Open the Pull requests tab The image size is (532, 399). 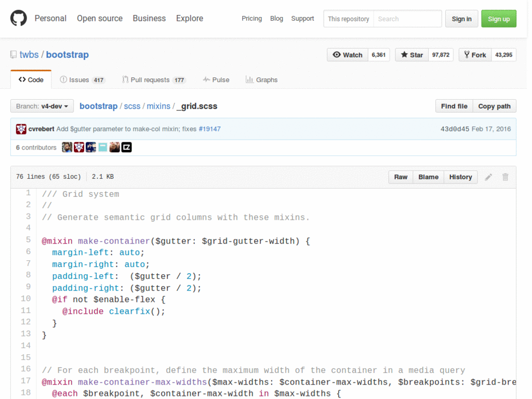pos(154,79)
